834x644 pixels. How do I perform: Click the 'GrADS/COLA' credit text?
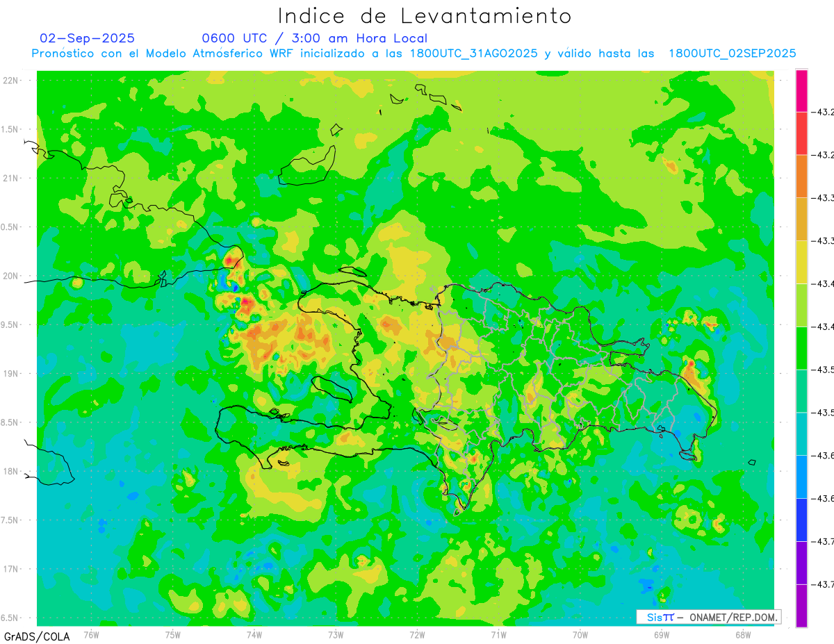click(36, 636)
